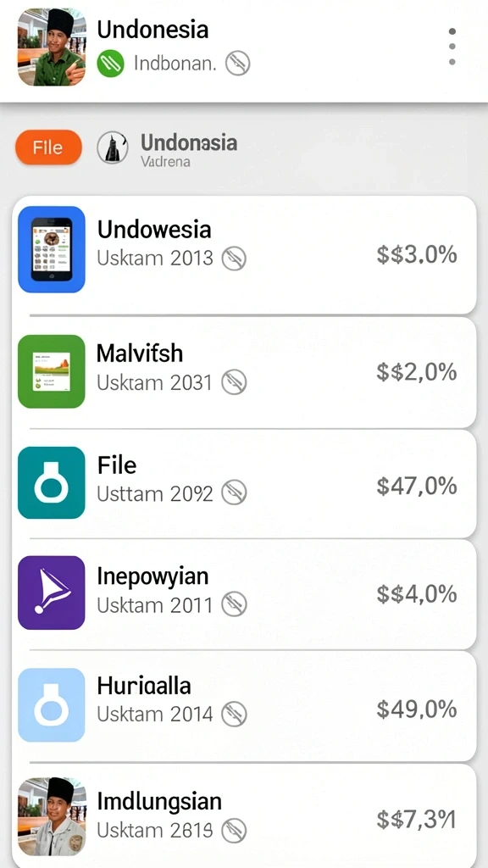
Task: Select the orange File tab
Action: (x=48, y=147)
